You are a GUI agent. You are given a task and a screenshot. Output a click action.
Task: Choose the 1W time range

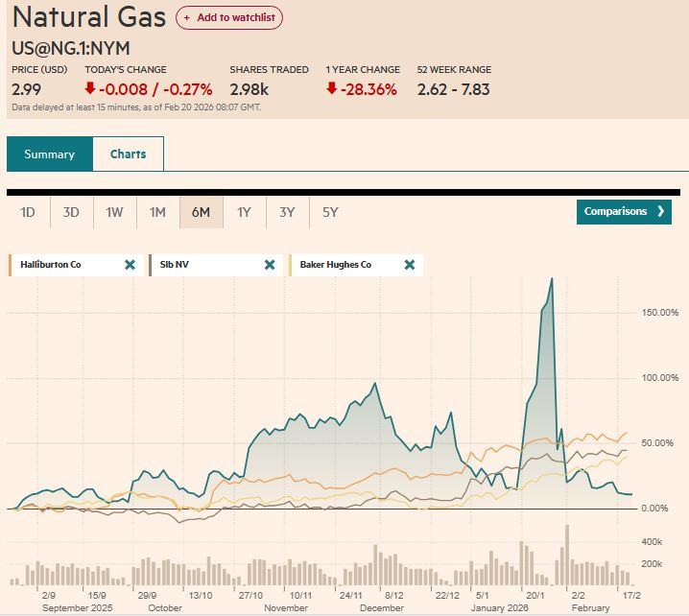click(114, 212)
